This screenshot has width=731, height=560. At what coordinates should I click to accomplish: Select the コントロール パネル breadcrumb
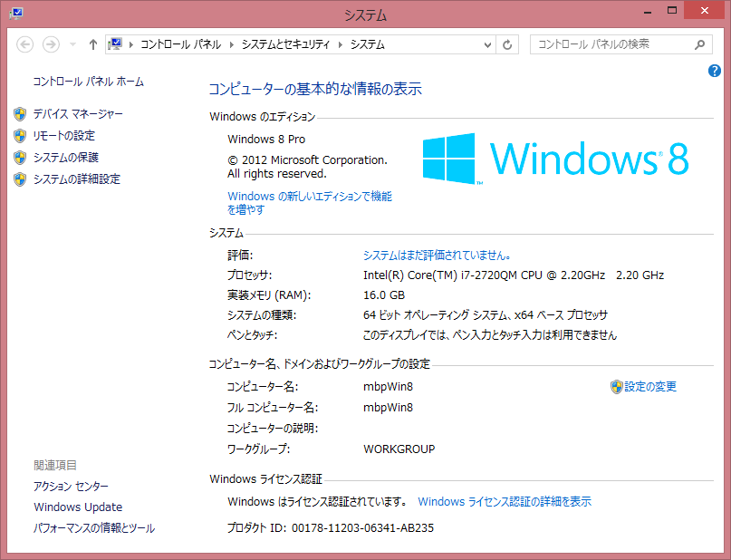coord(180,44)
